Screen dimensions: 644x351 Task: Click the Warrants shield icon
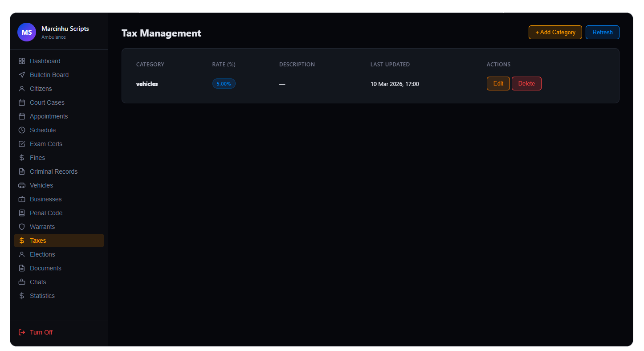(22, 227)
